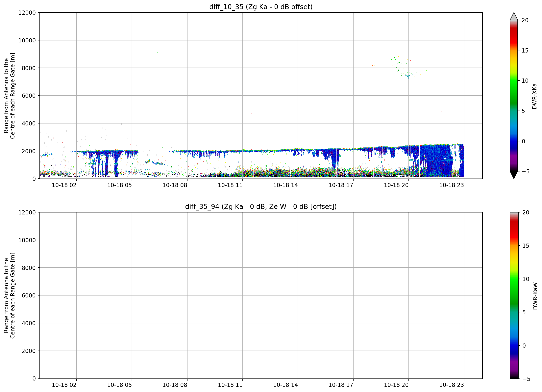
Task: Click the blue echo column near 10-18 22
Action: tap(438, 161)
